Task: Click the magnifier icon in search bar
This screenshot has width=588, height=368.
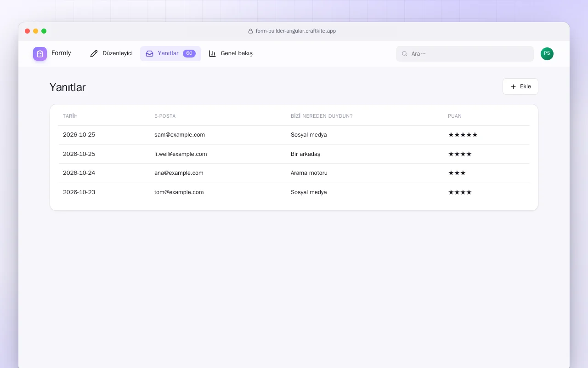Action: click(x=405, y=54)
